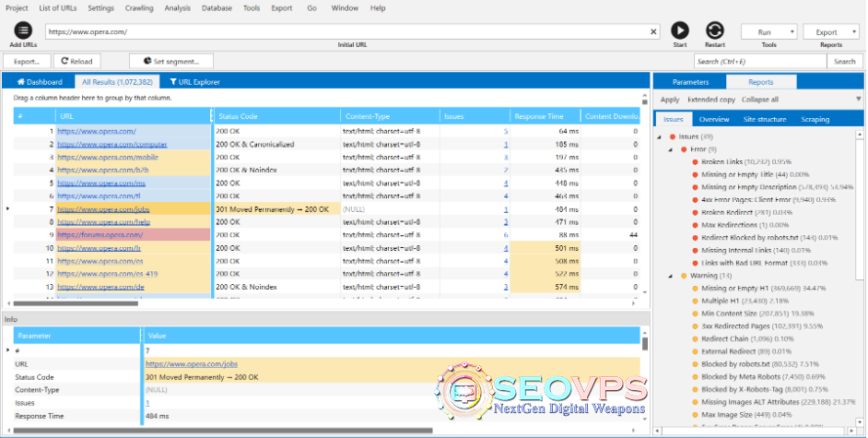Click red bullet beside Broken Links
Image resolution: width=868 pixels, height=438 pixels.
pyautogui.click(x=696, y=162)
